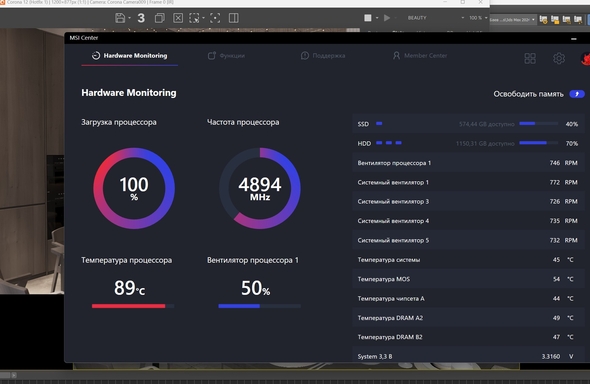Click the SSD usage progress bar
Image resolution: width=590 pixels, height=384 pixels.
(538, 123)
